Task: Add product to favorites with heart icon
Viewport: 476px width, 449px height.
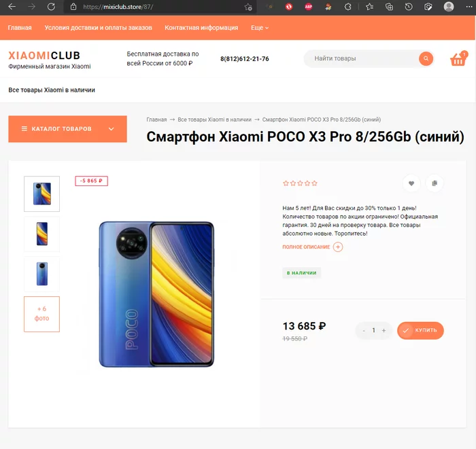Action: [x=411, y=183]
